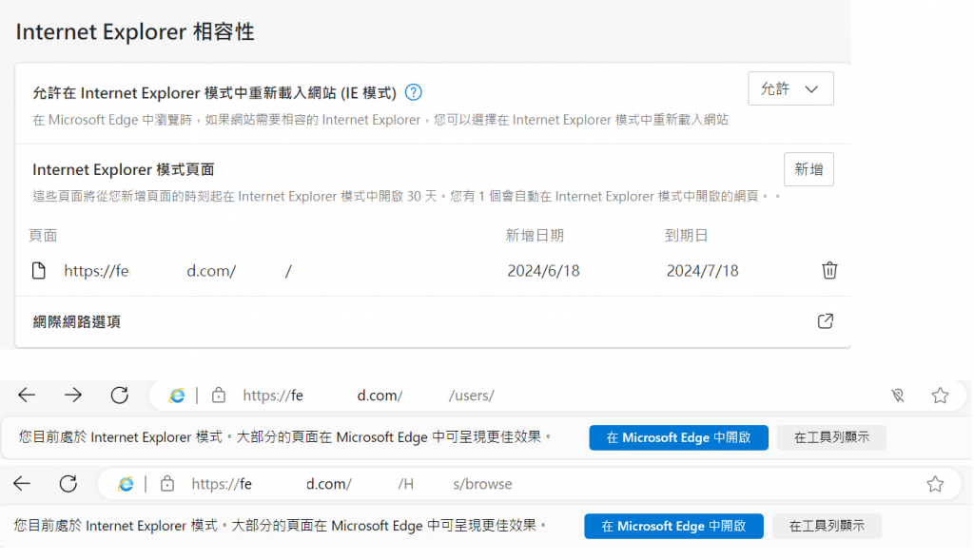The width and height of the screenshot is (974, 560).
Task: Open 網際網路選項 via the external link icon
Action: [825, 321]
